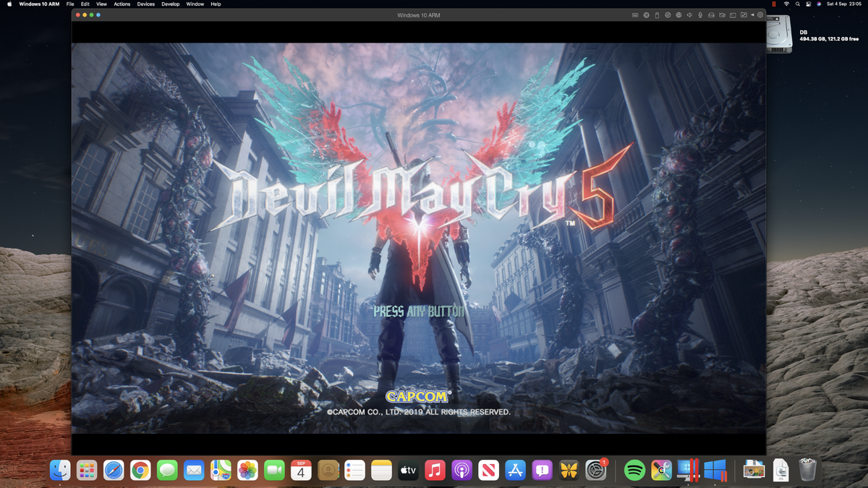868x488 pixels.
Task: Open the Devices menu
Action: [146, 4]
